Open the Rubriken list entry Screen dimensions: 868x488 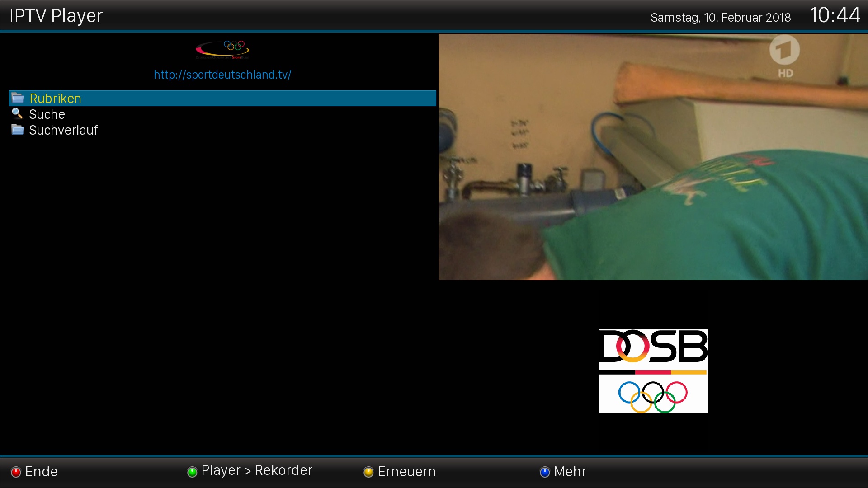tap(55, 99)
